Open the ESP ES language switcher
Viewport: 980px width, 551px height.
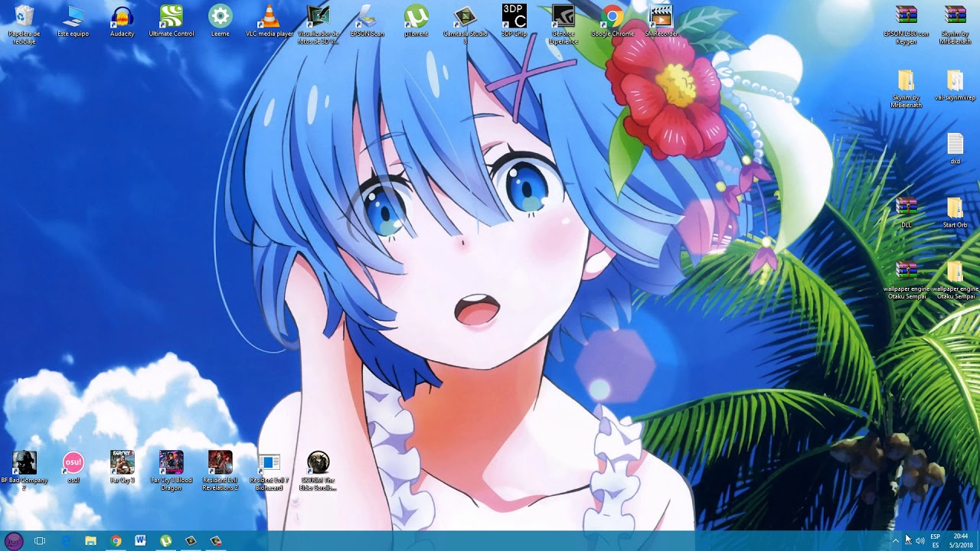(x=936, y=541)
